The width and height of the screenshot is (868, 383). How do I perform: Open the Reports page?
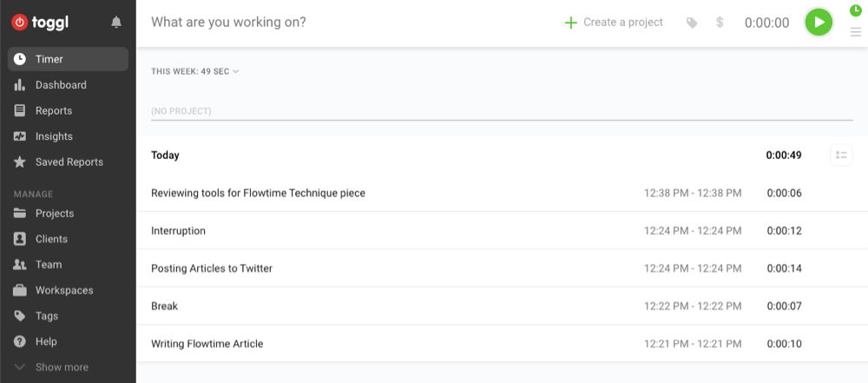(54, 110)
